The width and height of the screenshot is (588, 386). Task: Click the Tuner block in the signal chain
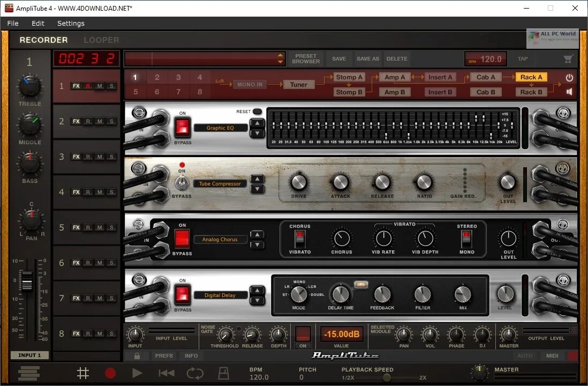point(298,84)
